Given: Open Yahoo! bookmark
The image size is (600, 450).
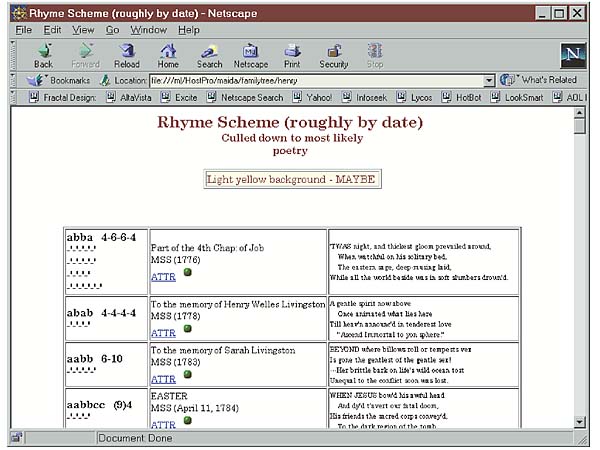Looking at the screenshot, I should 312,98.
